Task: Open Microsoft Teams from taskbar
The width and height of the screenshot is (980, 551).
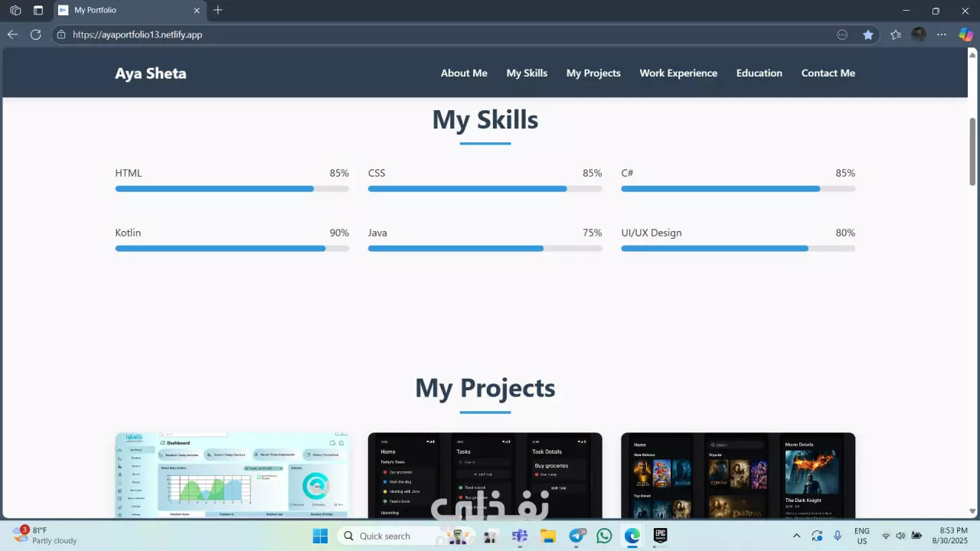Action: (519, 536)
